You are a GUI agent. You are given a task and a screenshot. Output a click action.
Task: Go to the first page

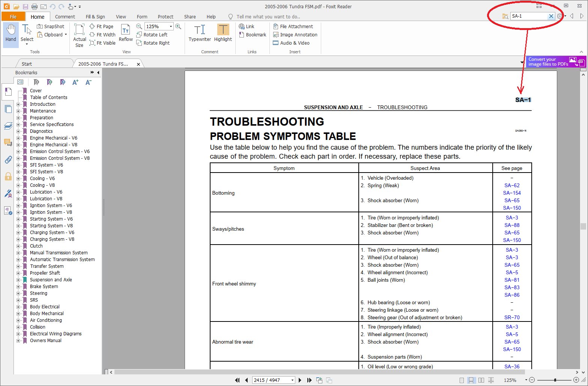pyautogui.click(x=237, y=380)
